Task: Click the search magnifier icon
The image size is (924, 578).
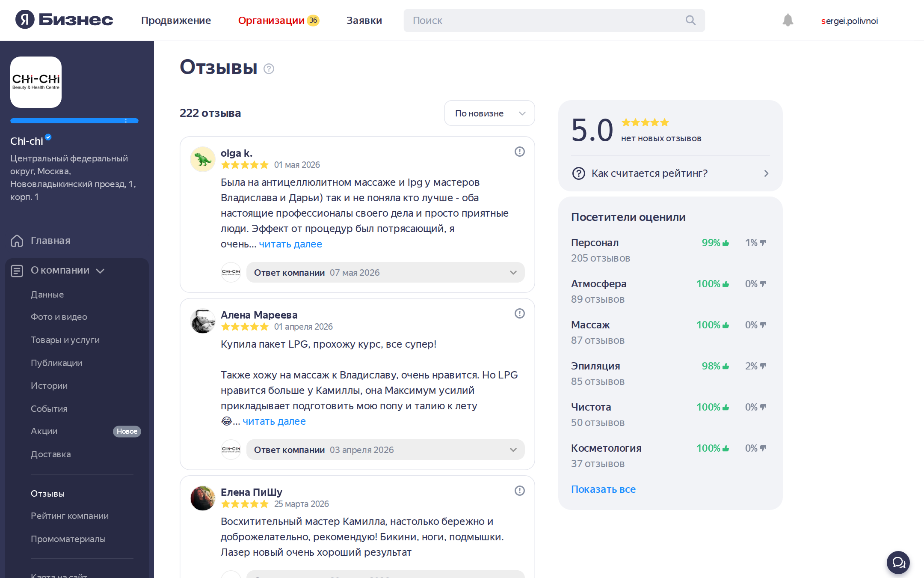Action: click(x=690, y=20)
